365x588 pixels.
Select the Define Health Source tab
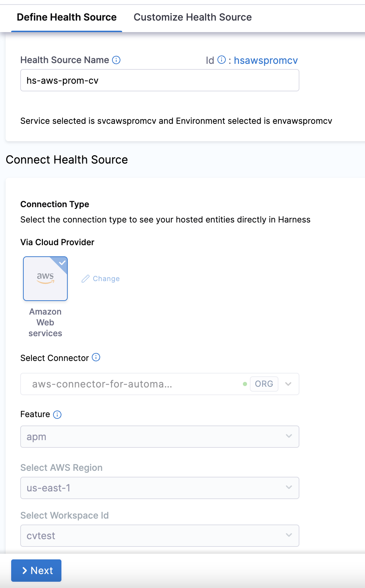tap(67, 17)
